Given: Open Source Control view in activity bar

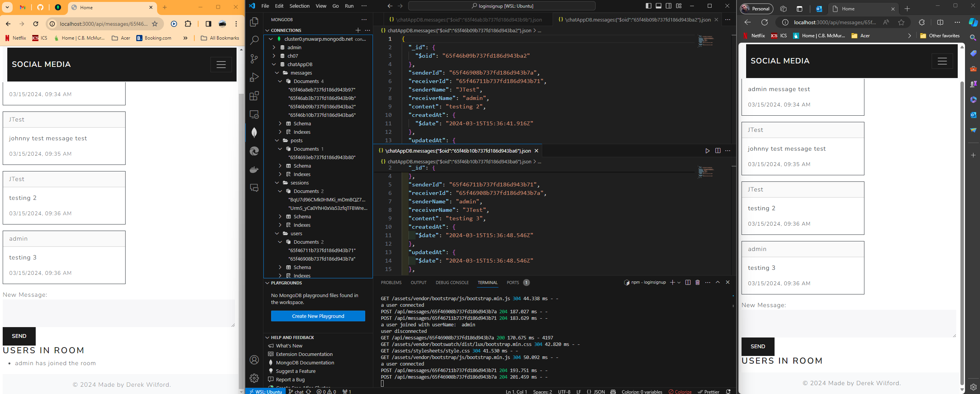Looking at the screenshot, I should pyautogui.click(x=254, y=59).
